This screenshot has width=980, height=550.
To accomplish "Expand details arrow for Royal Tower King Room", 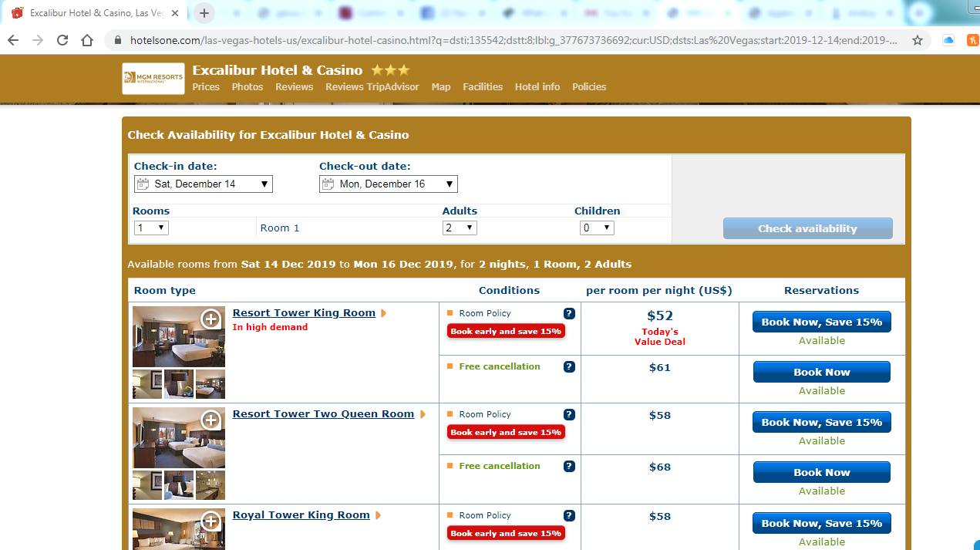I will (x=379, y=515).
